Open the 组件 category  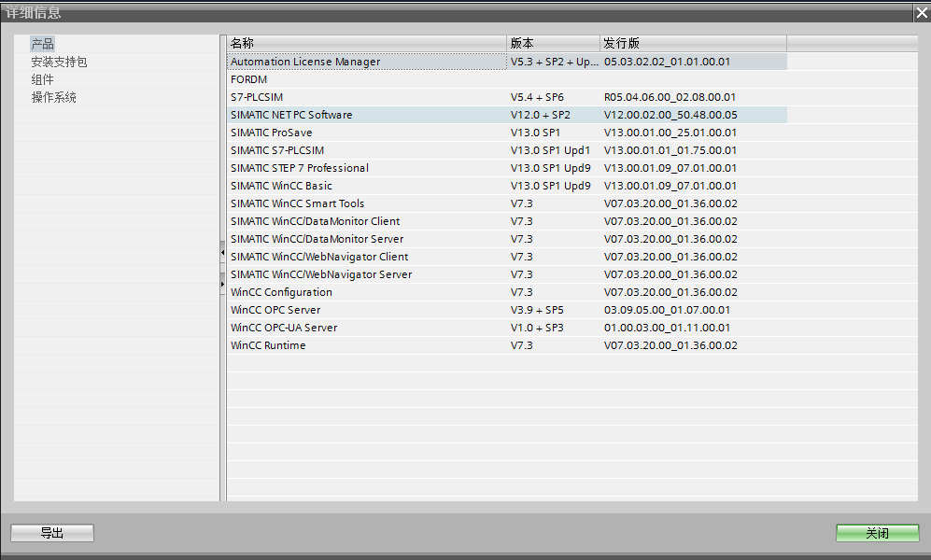click(42, 79)
